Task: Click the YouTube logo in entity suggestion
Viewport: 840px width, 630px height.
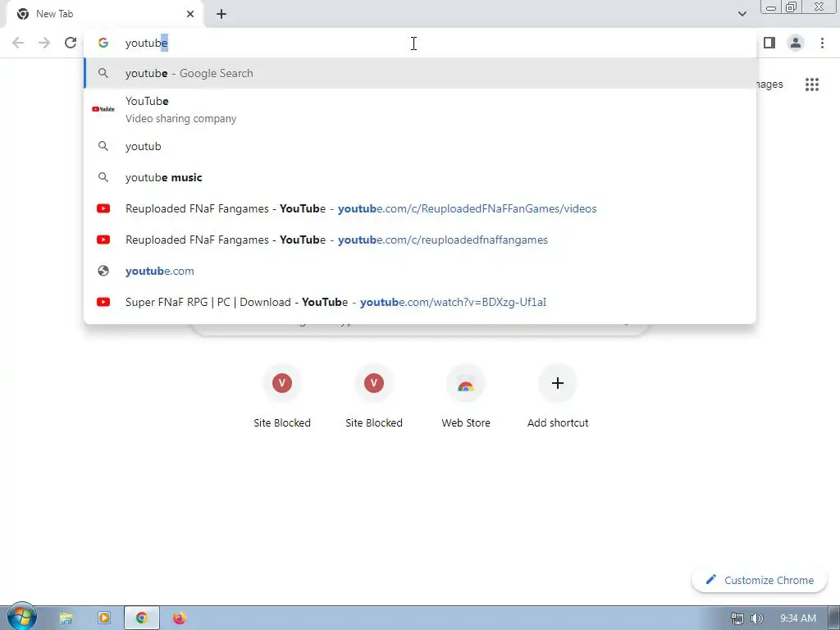Action: pos(103,109)
